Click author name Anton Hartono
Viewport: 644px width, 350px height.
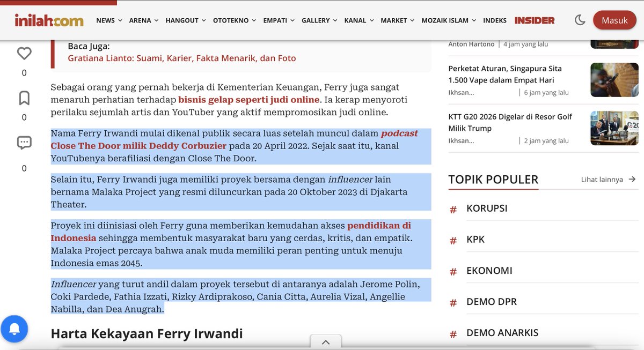click(471, 44)
